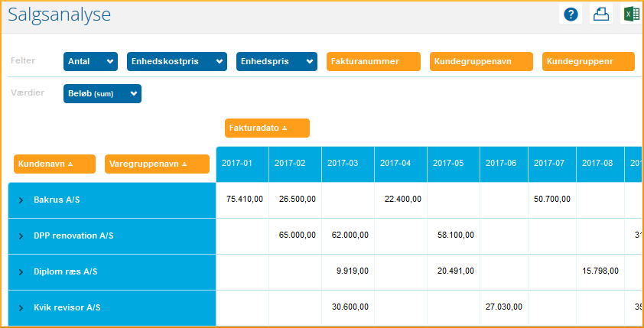The image size is (644, 328).
Task: Click the 2017-05 column header
Action: tap(453, 164)
